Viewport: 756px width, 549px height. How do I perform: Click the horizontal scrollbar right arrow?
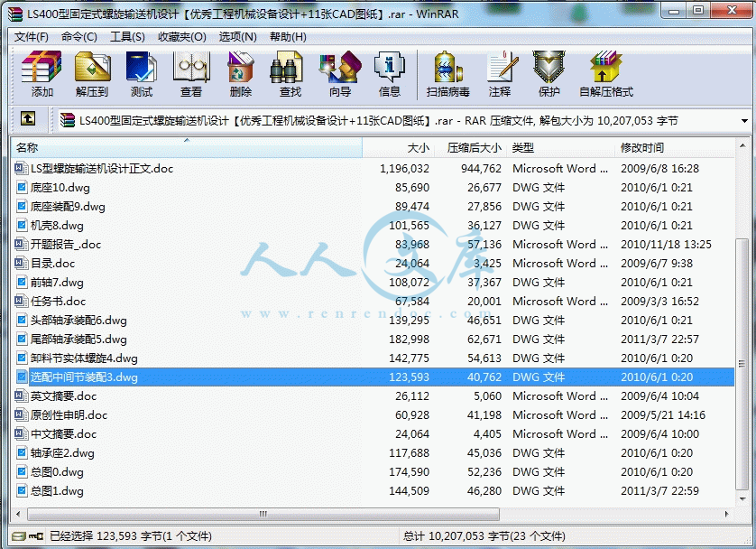click(727, 515)
